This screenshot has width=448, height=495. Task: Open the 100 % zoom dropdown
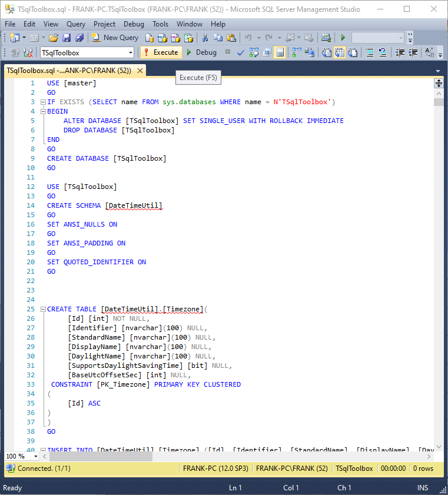[36, 456]
